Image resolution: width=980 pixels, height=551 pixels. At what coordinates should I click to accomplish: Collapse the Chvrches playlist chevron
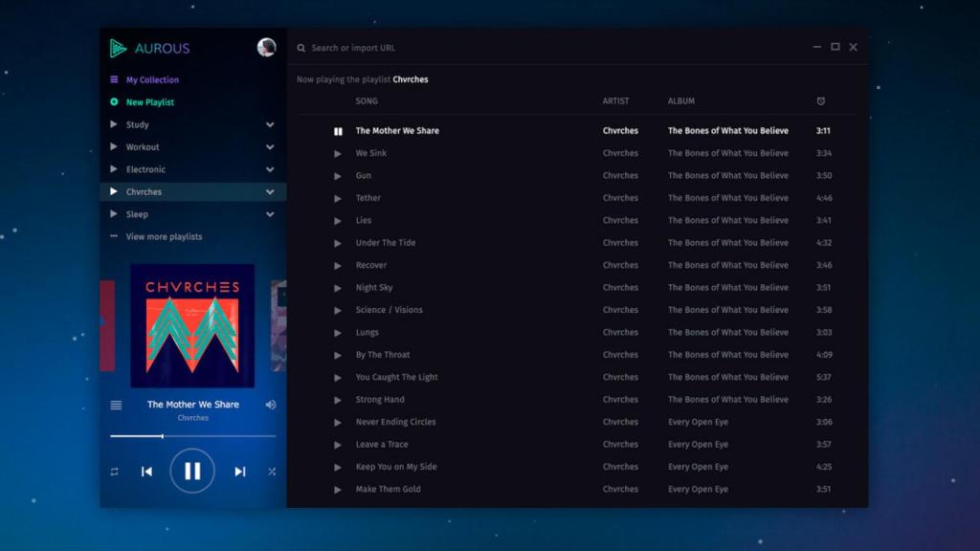pos(270,192)
